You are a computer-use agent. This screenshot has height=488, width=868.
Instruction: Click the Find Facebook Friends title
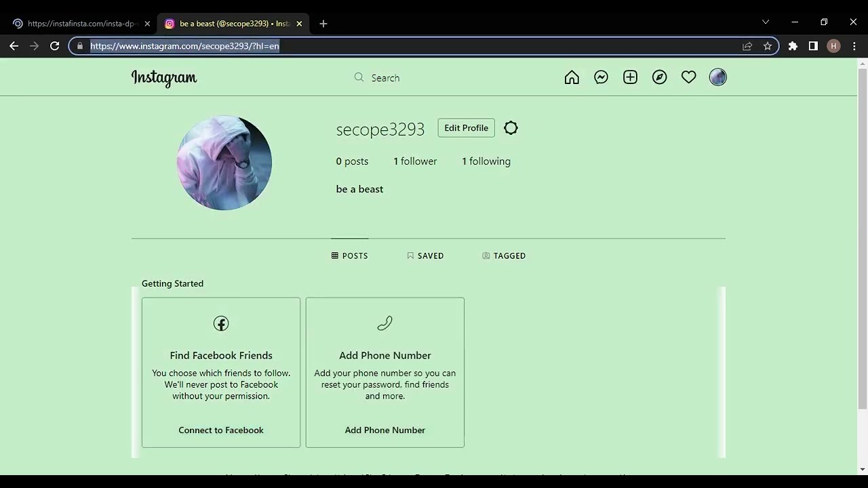(221, 355)
